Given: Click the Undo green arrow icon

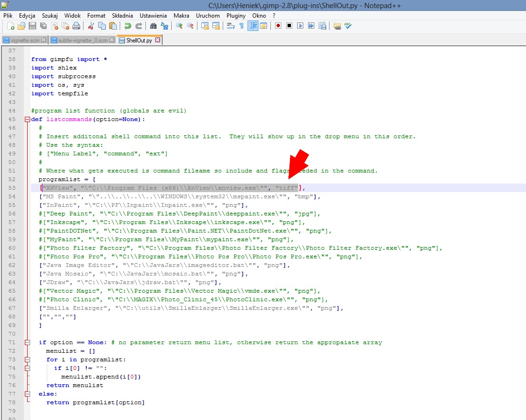Looking at the screenshot, I should [x=127, y=26].
